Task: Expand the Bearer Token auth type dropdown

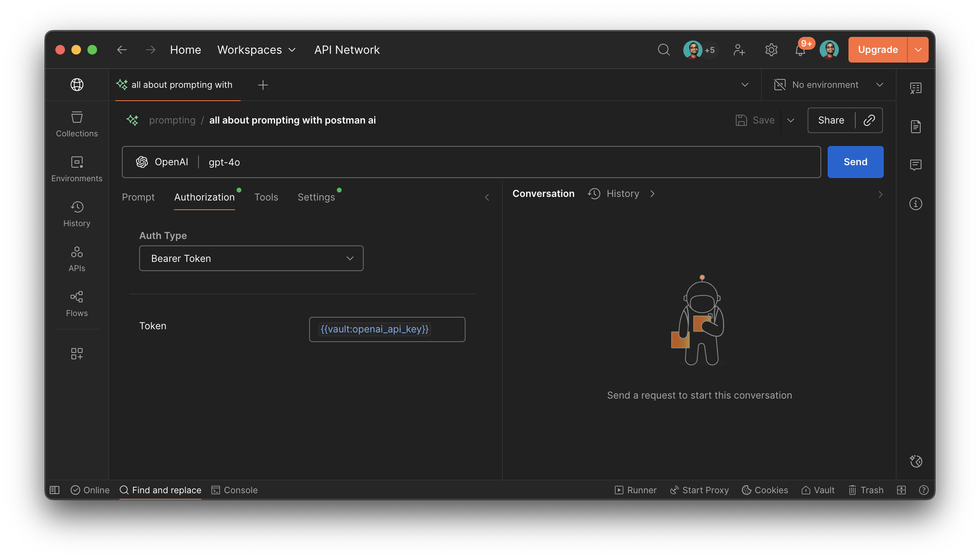Action: click(251, 258)
